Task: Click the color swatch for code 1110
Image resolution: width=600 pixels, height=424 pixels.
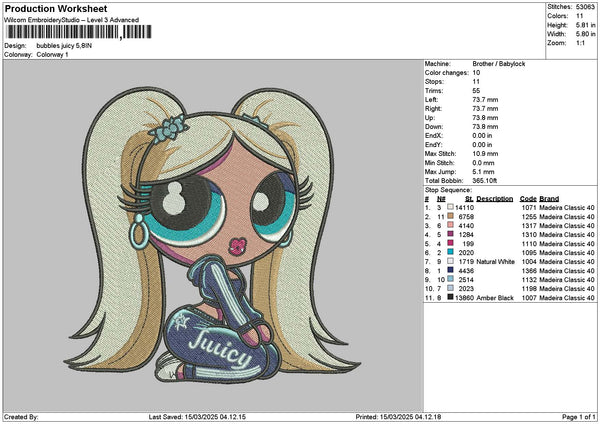Action: pyautogui.click(x=450, y=243)
